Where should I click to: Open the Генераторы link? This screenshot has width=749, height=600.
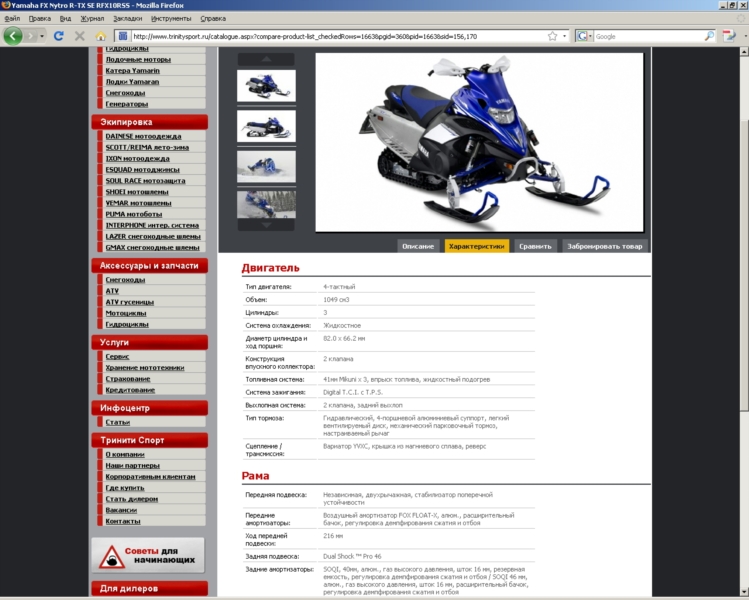(127, 104)
